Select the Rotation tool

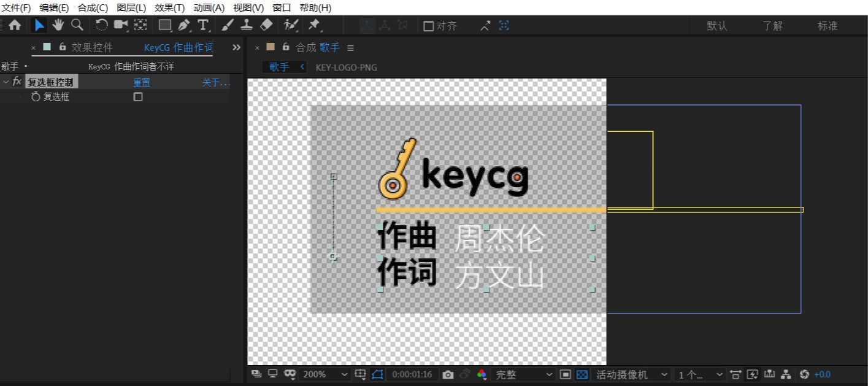tap(102, 25)
